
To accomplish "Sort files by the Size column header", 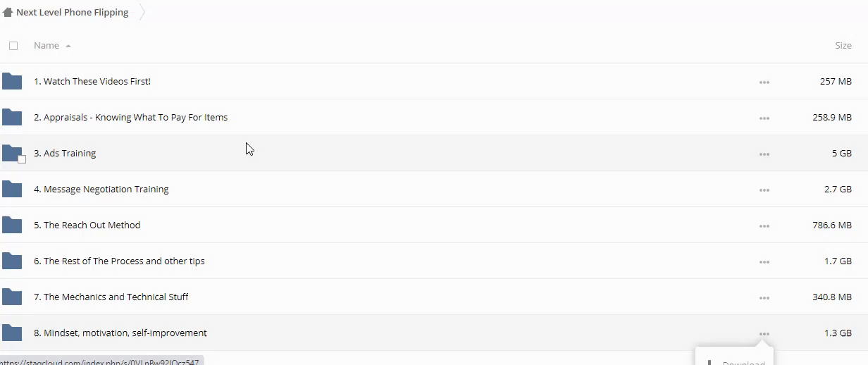I will click(843, 46).
